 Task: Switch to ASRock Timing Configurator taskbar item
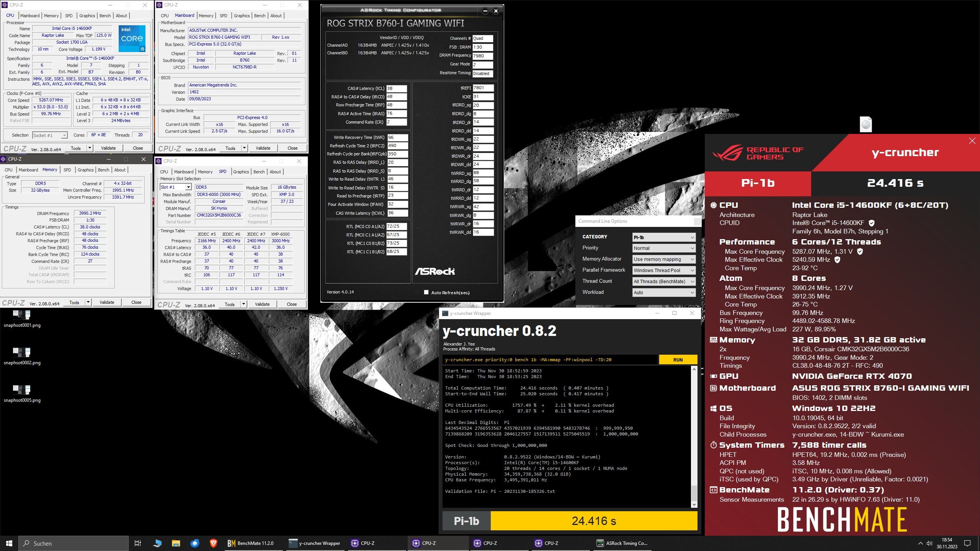622,543
